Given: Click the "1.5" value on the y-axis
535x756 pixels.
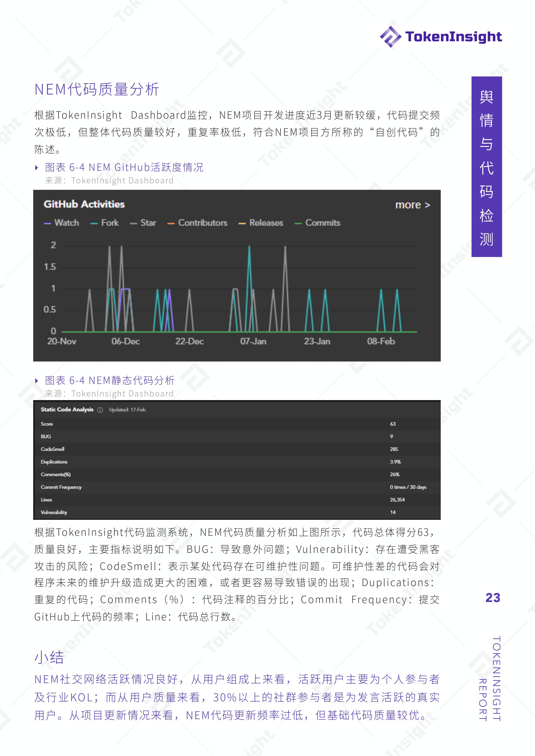Looking at the screenshot, I should 50,267.
